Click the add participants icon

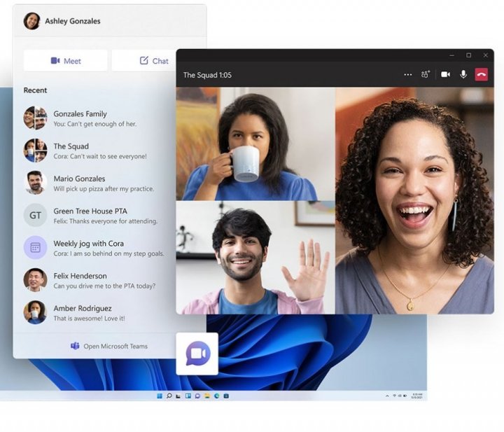tap(425, 75)
